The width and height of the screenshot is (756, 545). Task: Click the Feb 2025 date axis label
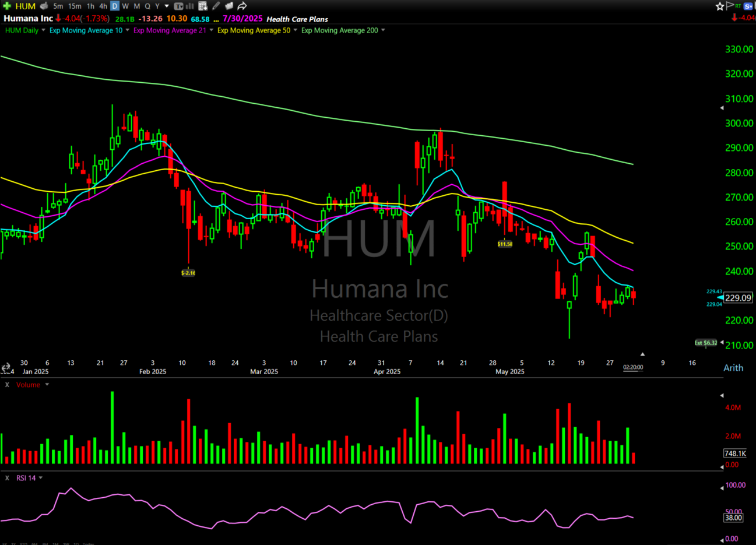coord(153,371)
